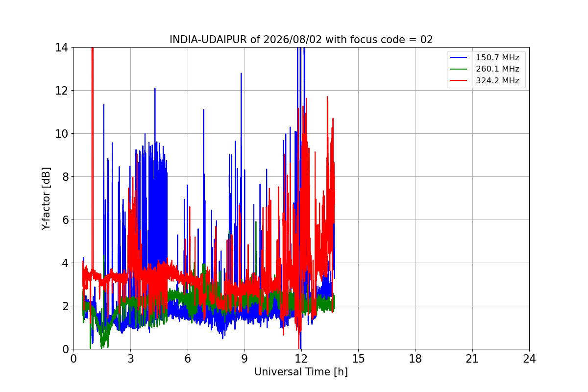
Task: Select the 324.2 MHz legend label
Action: point(497,81)
